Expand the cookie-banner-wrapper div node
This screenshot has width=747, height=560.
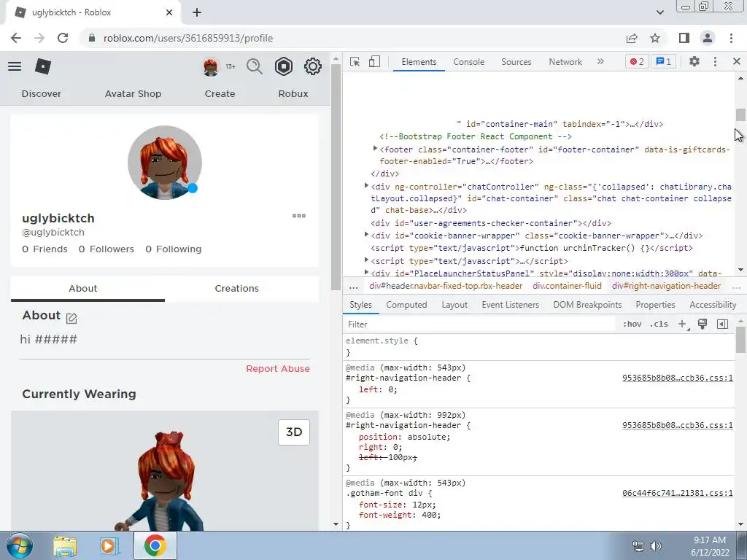(366, 234)
